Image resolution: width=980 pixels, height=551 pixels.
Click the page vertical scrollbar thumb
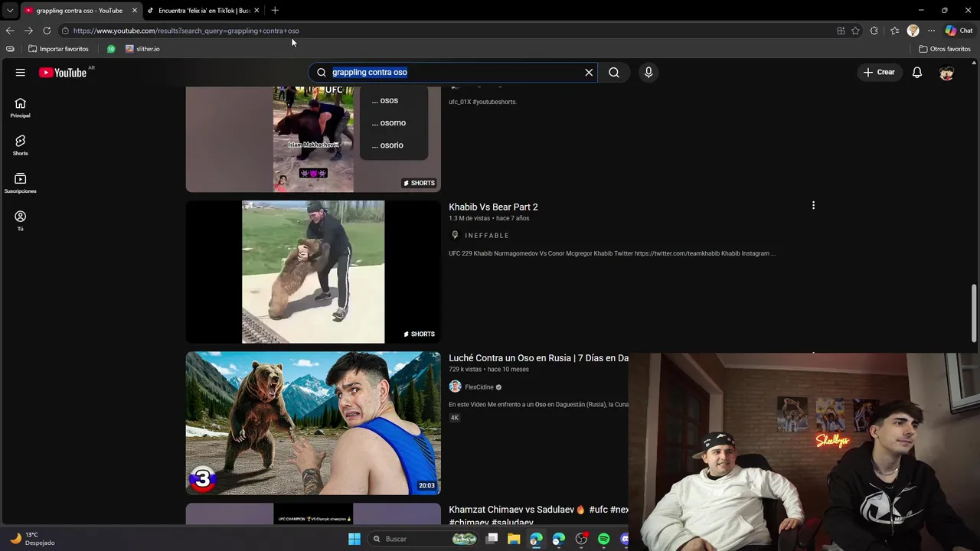[x=975, y=314]
